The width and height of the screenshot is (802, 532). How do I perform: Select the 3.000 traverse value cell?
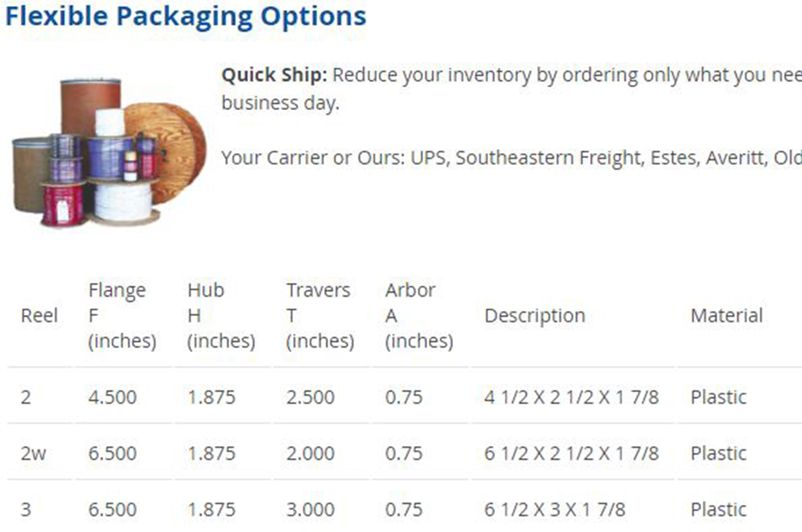tap(310, 509)
